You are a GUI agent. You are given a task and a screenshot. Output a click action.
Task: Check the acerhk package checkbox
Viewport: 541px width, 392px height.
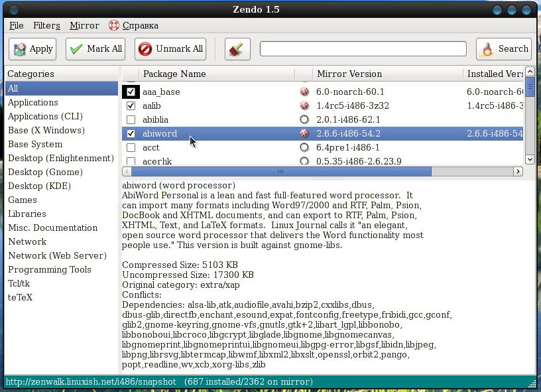(x=131, y=161)
